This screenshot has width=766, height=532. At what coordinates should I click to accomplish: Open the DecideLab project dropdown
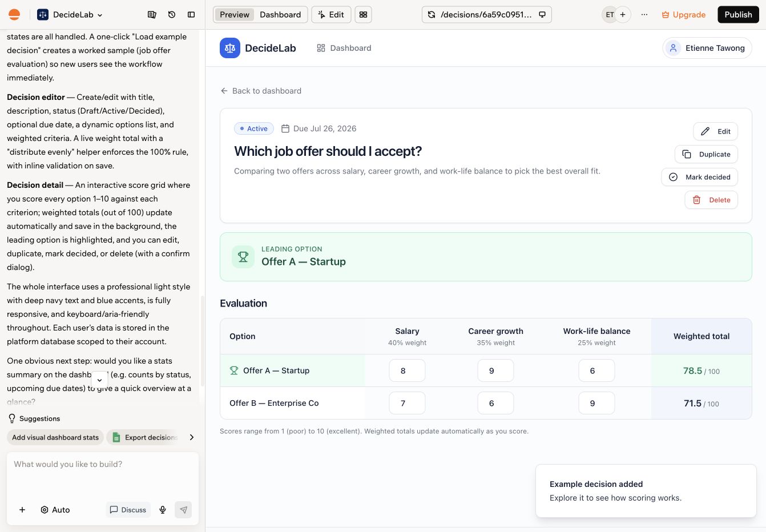[70, 15]
